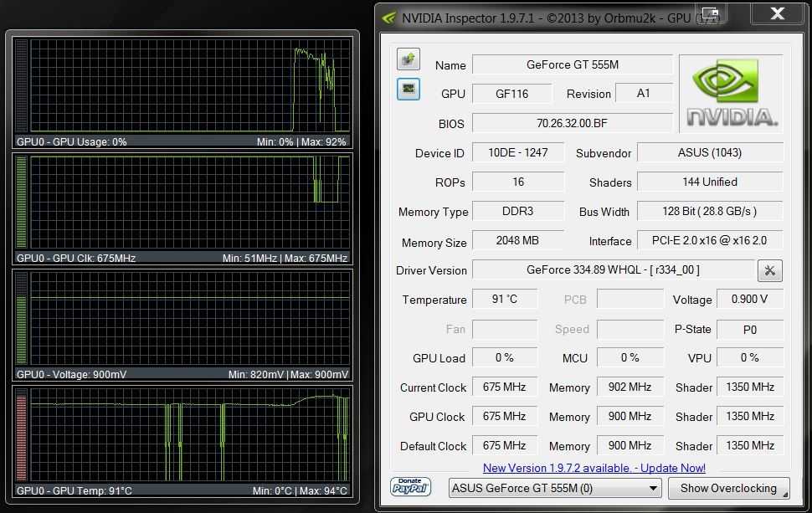Click the Default Clock shader value 1350 MHz
Screen dimensions: 812x513
[749, 446]
